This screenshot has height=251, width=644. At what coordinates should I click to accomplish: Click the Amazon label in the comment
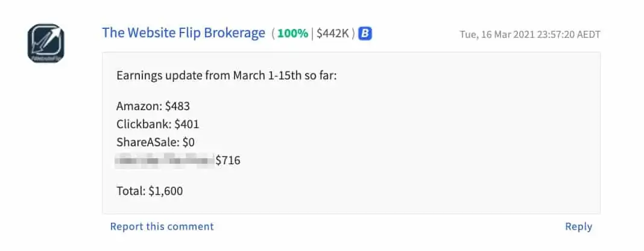point(139,106)
